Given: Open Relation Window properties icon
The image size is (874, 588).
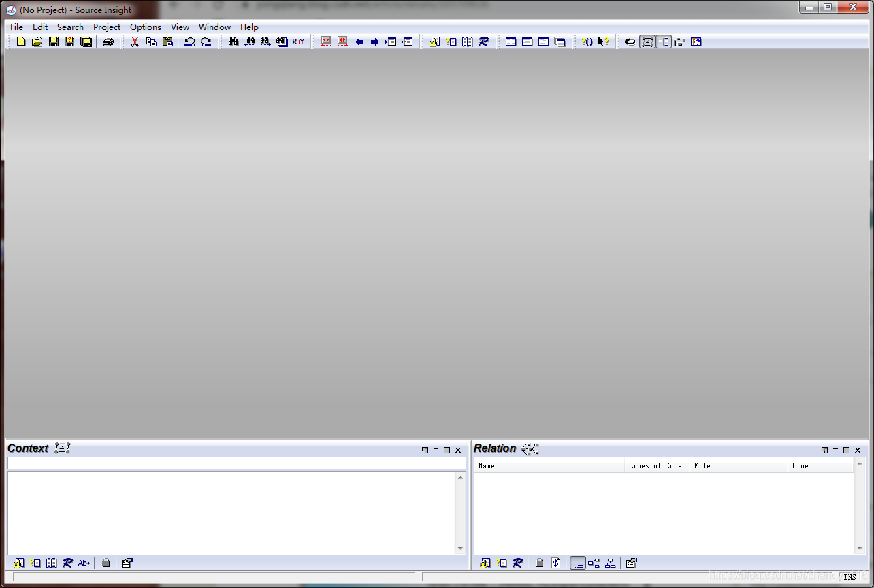Looking at the screenshot, I should [632, 563].
